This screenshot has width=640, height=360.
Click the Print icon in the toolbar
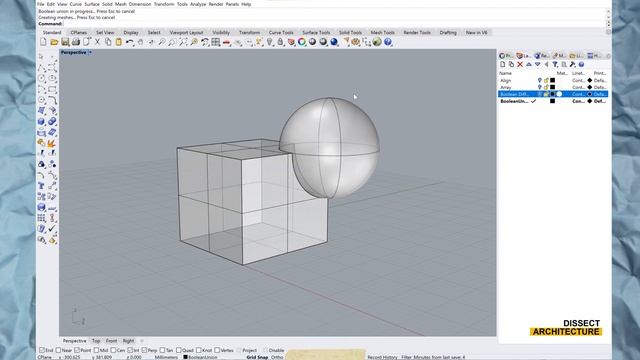76,42
